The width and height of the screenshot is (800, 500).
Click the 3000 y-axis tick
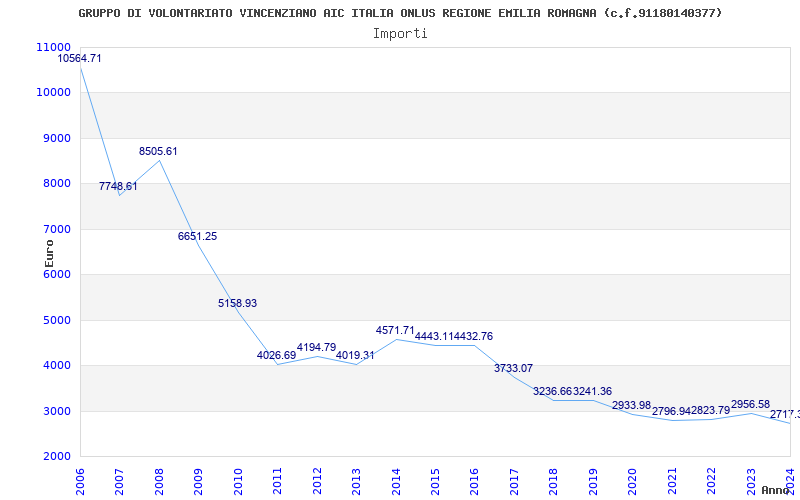click(x=56, y=411)
